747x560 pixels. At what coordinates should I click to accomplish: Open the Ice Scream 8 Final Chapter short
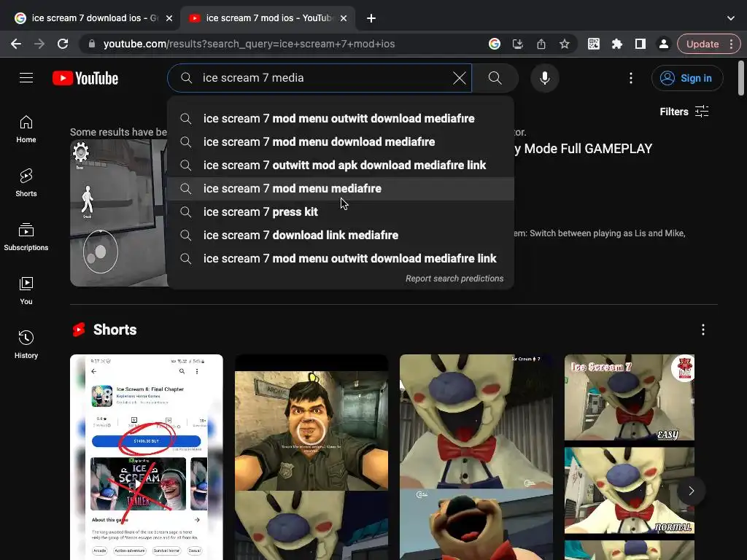click(x=146, y=457)
